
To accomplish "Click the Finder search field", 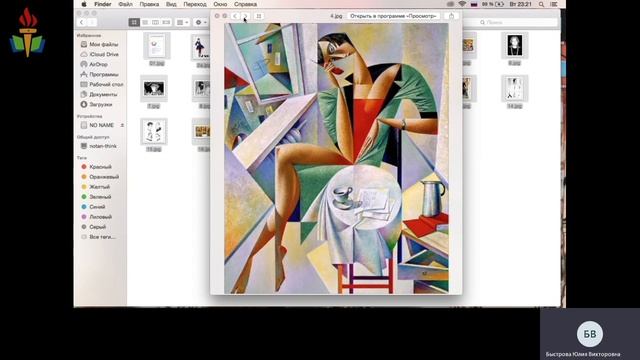I will [511, 22].
